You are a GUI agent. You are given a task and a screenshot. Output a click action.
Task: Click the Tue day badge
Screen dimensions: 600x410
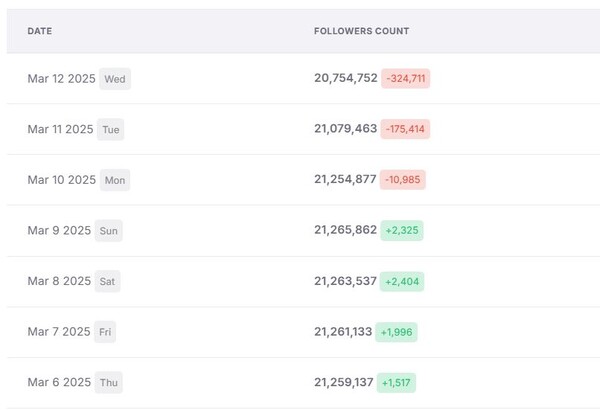tap(110, 130)
